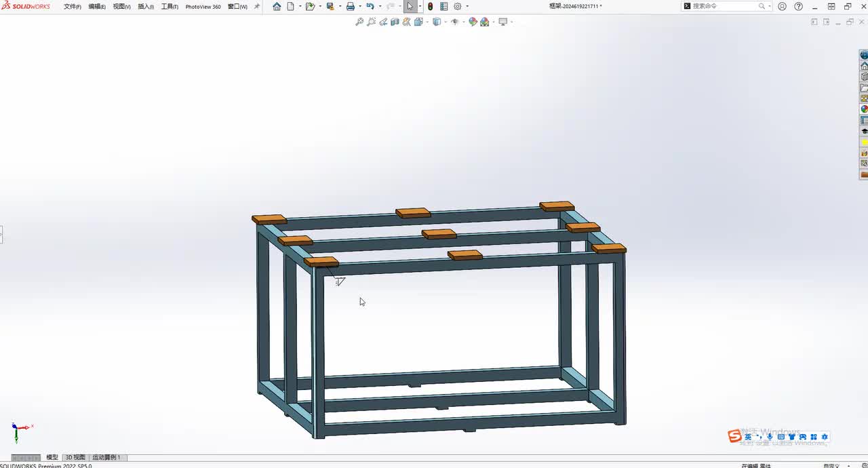This screenshot has width=868, height=468.
Task: Switch to the 3D 视图 bottom tab
Action: click(x=75, y=458)
